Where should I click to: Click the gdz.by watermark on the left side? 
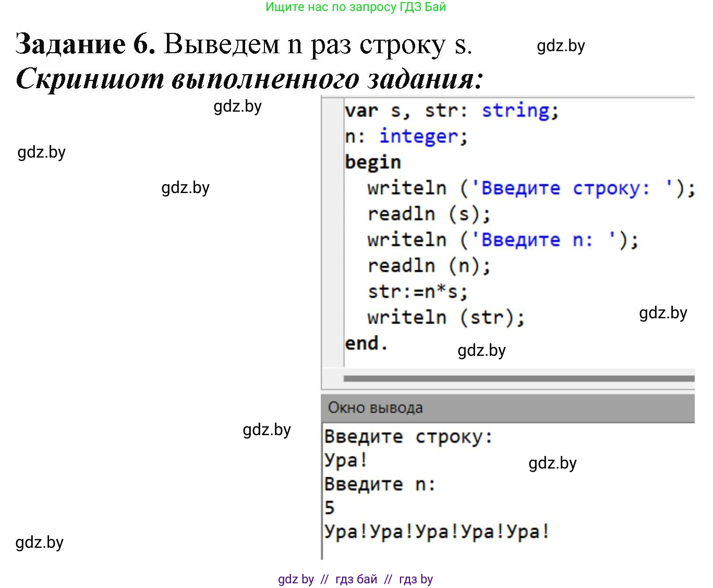pos(42,152)
